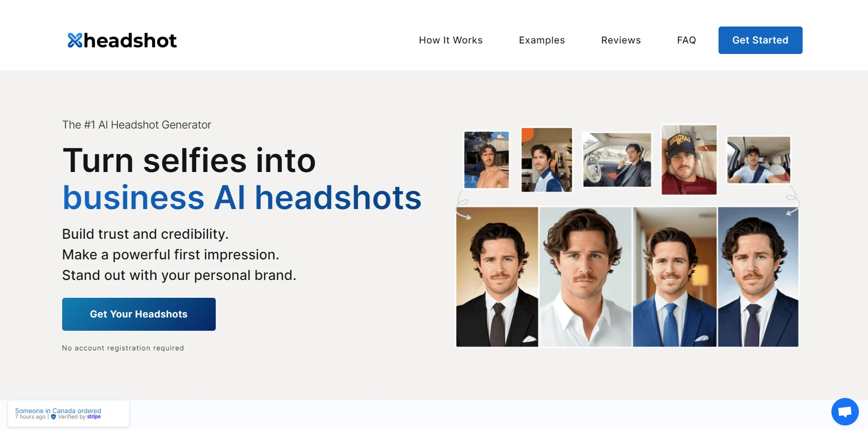Click the stripe logo in the order notification
Screen dimensions: 868x430
(94, 417)
